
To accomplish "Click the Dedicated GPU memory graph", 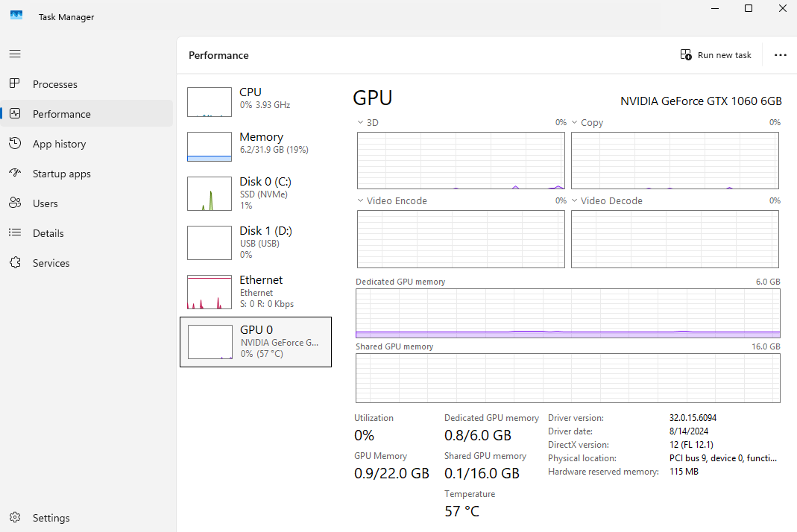I will 568,313.
